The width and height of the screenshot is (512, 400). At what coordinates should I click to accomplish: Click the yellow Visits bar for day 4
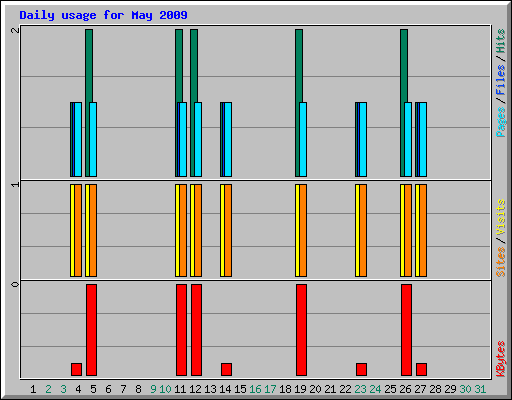72,230
